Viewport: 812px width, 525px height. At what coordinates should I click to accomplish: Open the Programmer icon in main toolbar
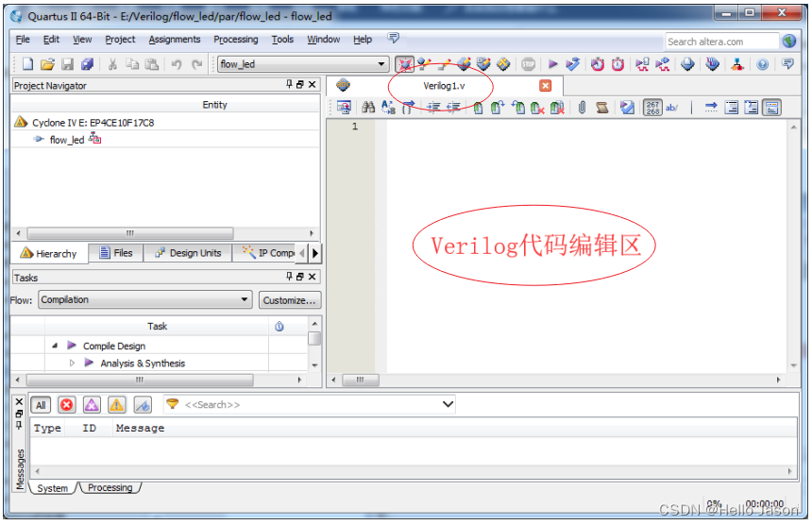click(712, 64)
